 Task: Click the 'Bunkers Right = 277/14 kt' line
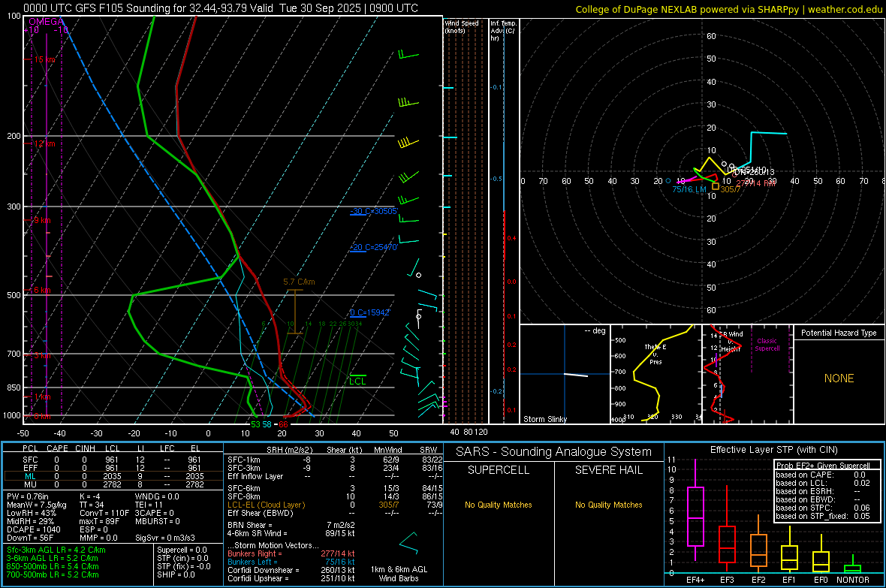[291, 553]
